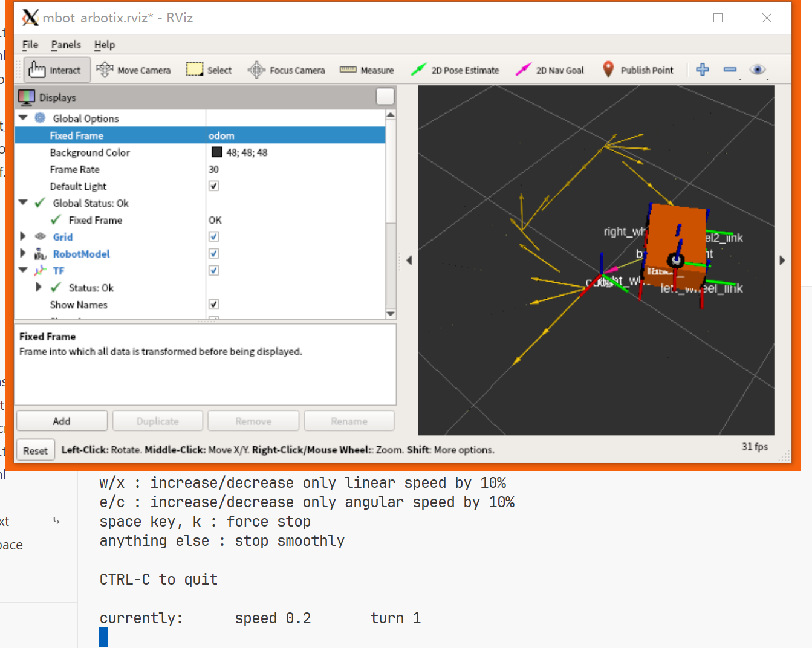Maximize the RViz window

point(718,18)
